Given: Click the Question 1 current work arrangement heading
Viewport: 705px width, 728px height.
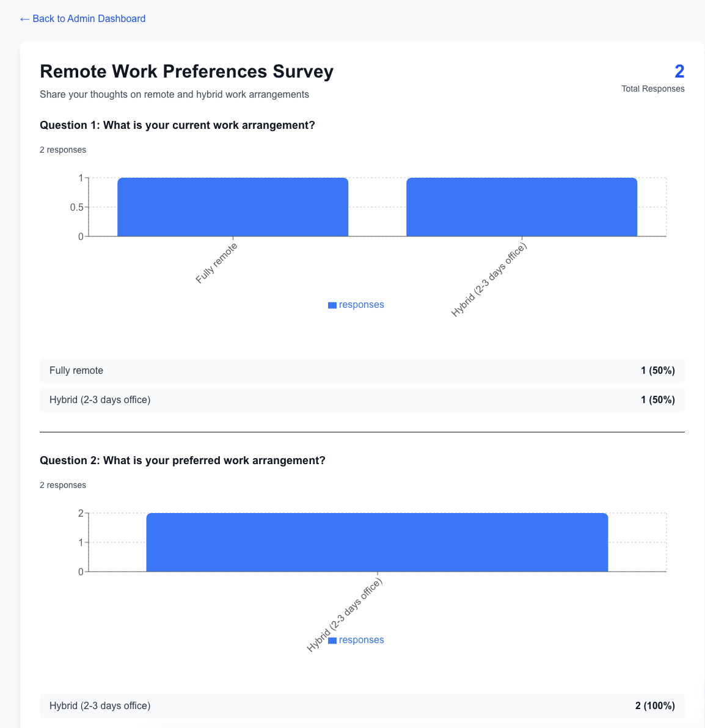Looking at the screenshot, I should (177, 125).
